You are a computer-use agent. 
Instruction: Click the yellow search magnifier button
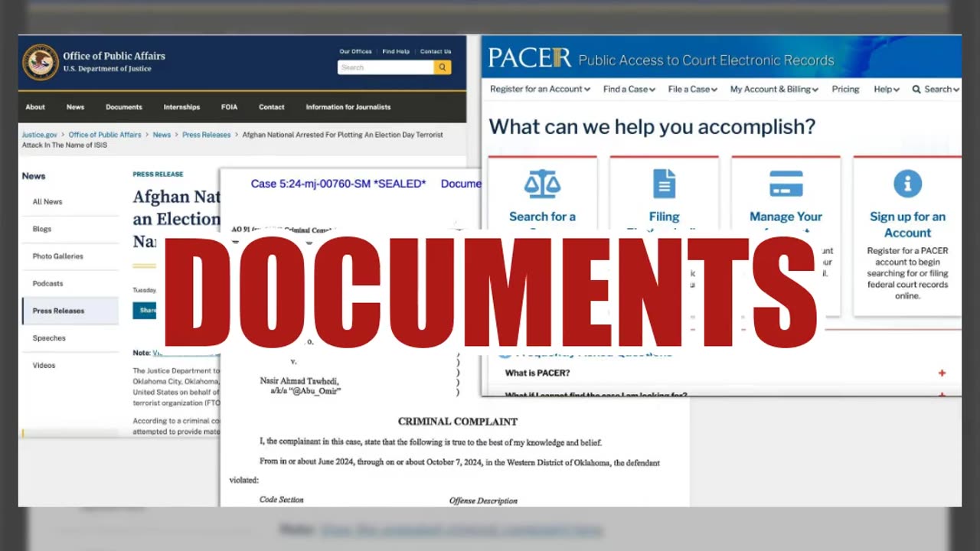pyautogui.click(x=442, y=67)
